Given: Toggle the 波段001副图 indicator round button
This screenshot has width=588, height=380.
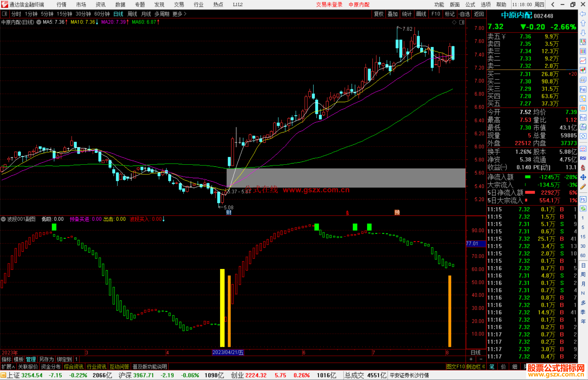Looking at the screenshot, I should click(3, 219).
